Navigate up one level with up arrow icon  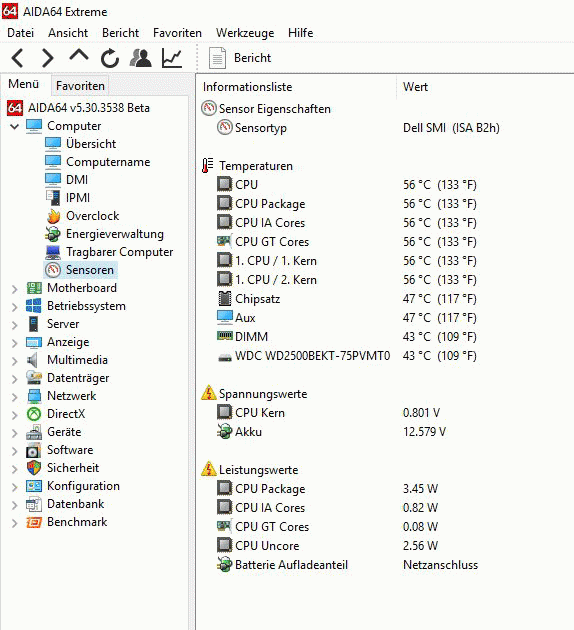[79, 56]
